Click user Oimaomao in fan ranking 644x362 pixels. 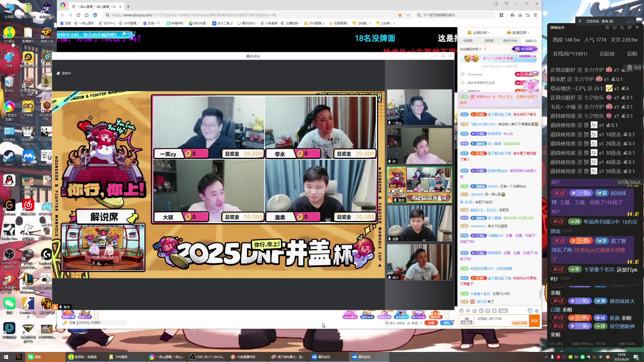(475, 74)
